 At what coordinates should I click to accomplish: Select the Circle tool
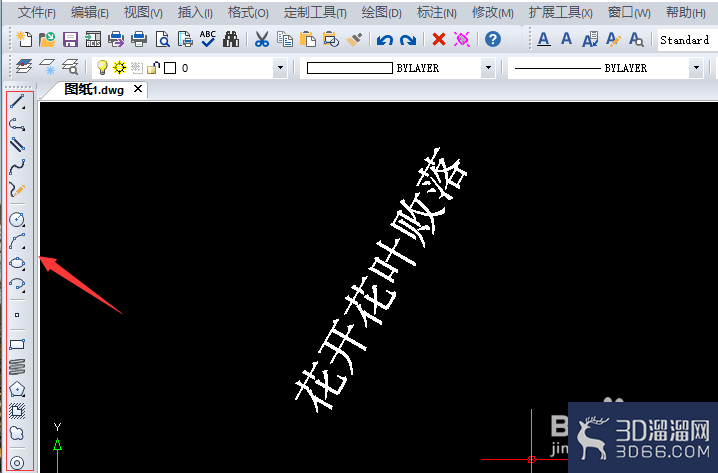tap(17, 219)
